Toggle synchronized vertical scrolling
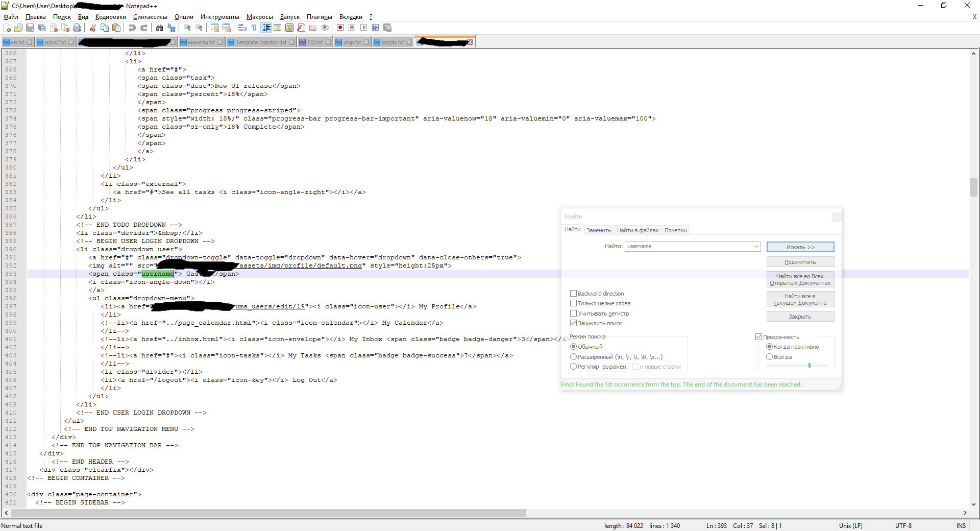Viewport: 980px width, 531px height. coord(215,28)
